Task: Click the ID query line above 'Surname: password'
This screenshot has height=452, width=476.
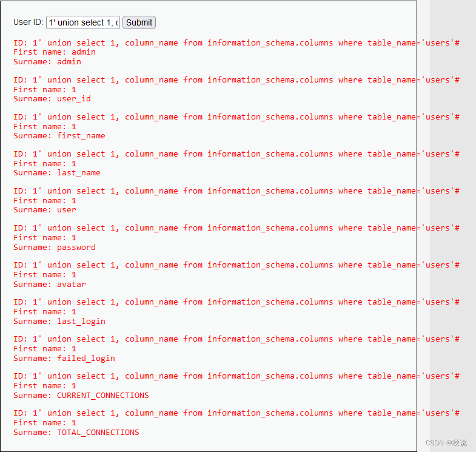Action: coord(236,228)
